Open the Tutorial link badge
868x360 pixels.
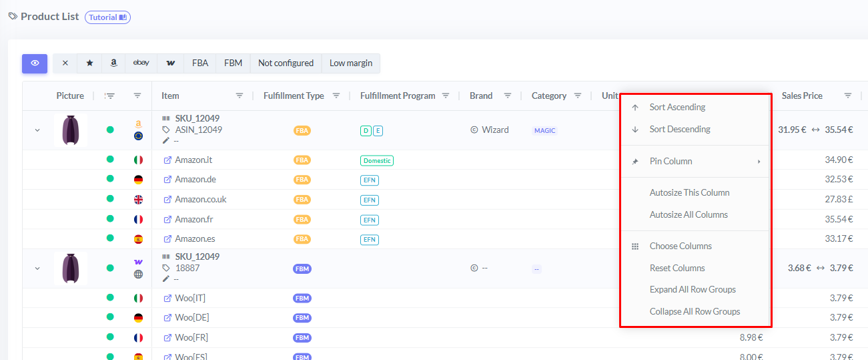click(107, 17)
